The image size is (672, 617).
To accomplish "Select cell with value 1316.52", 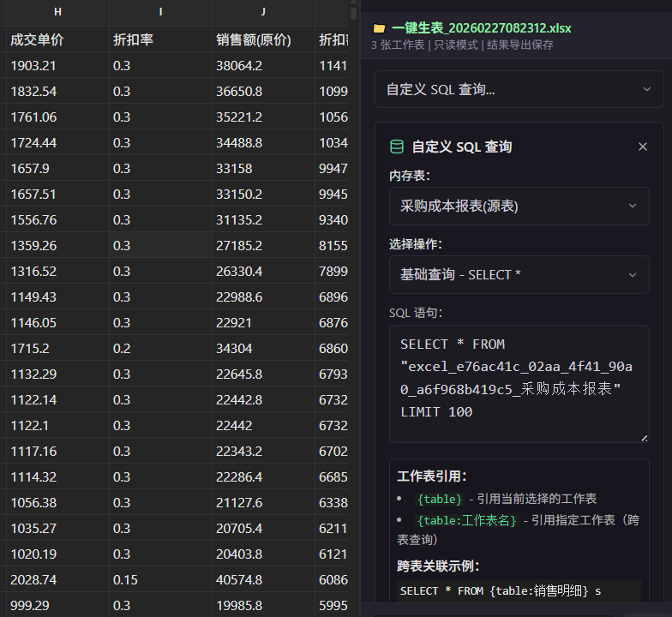I will [x=58, y=271].
